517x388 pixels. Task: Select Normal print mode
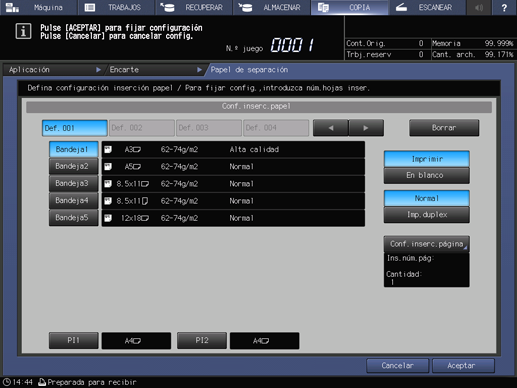[427, 198]
